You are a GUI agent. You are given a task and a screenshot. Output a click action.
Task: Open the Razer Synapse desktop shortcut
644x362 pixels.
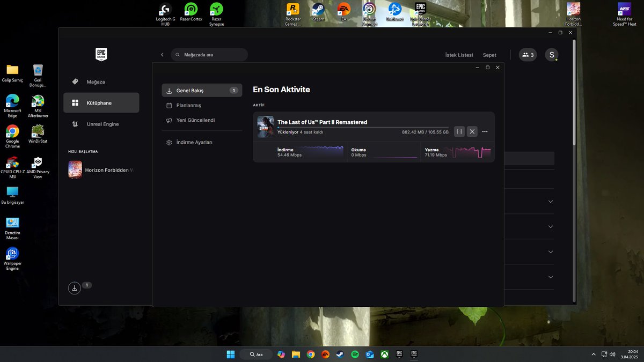[x=217, y=14]
